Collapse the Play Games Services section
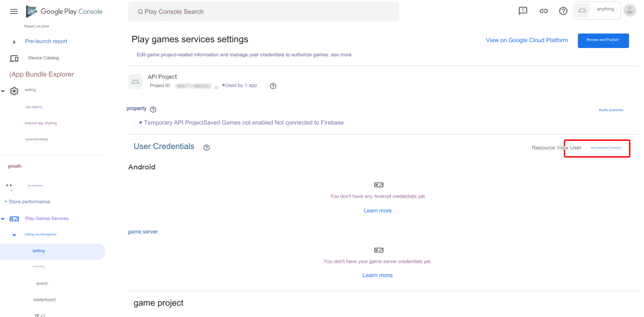644x317 pixels. pos(3,219)
